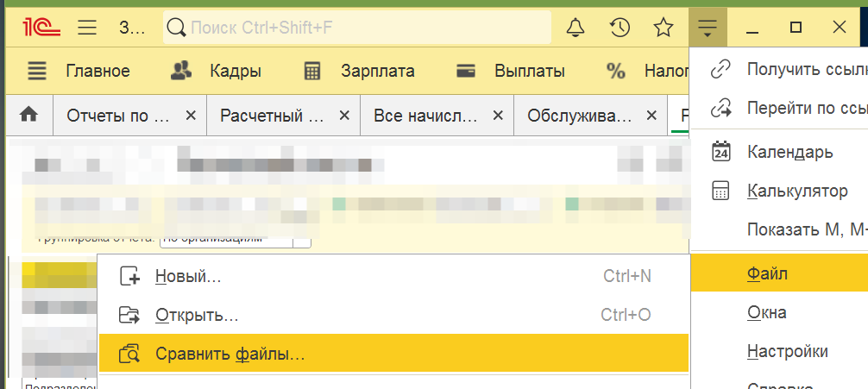Choose Открыть… in the File submenu

(393, 315)
